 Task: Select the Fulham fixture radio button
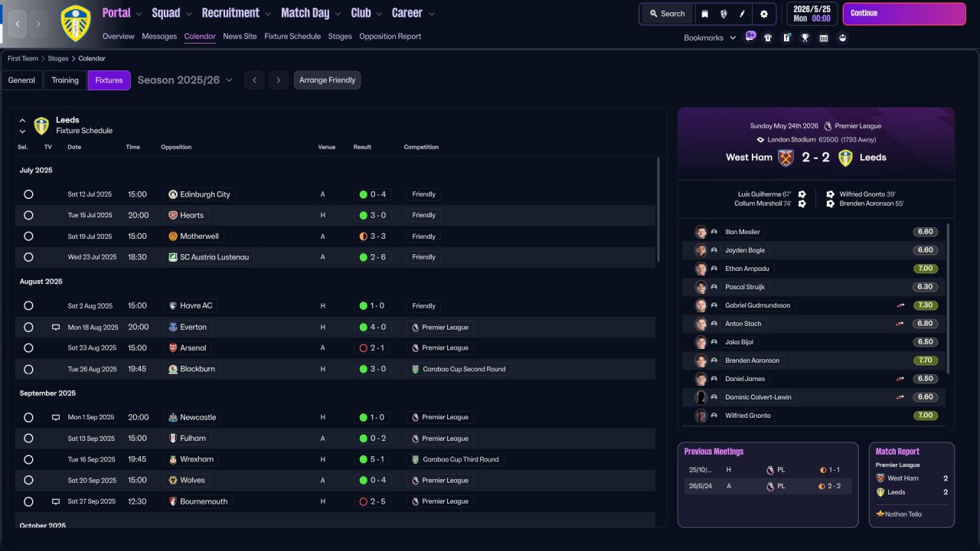(x=28, y=439)
